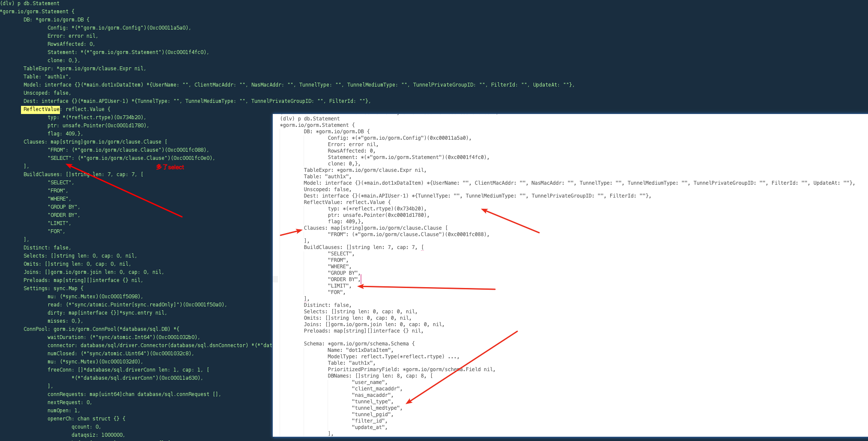Select the "nas_macaddr" DBNames entry

click(x=373, y=395)
